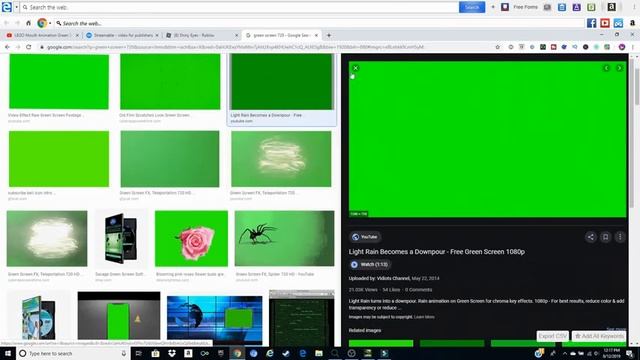This screenshot has width=640, height=360.
Task: Open the Windows Start menu
Action: tap(8, 353)
